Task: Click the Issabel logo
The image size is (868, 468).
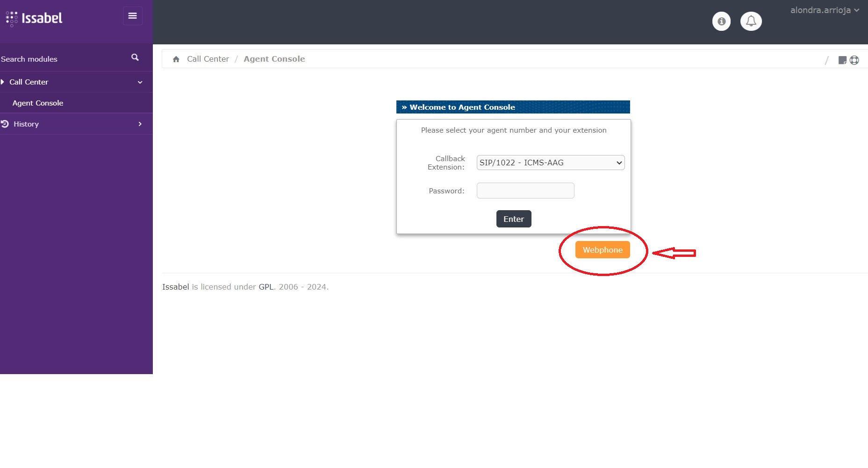Action: [34, 18]
